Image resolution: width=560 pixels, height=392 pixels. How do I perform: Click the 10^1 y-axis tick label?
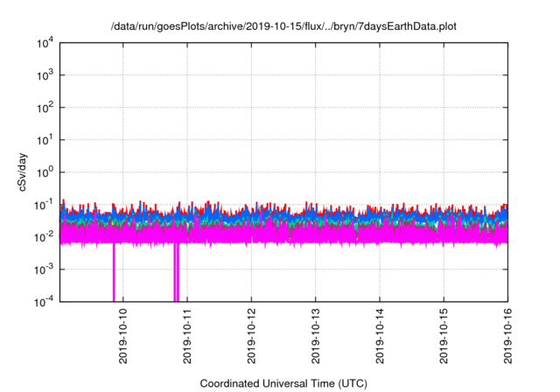tap(45, 140)
